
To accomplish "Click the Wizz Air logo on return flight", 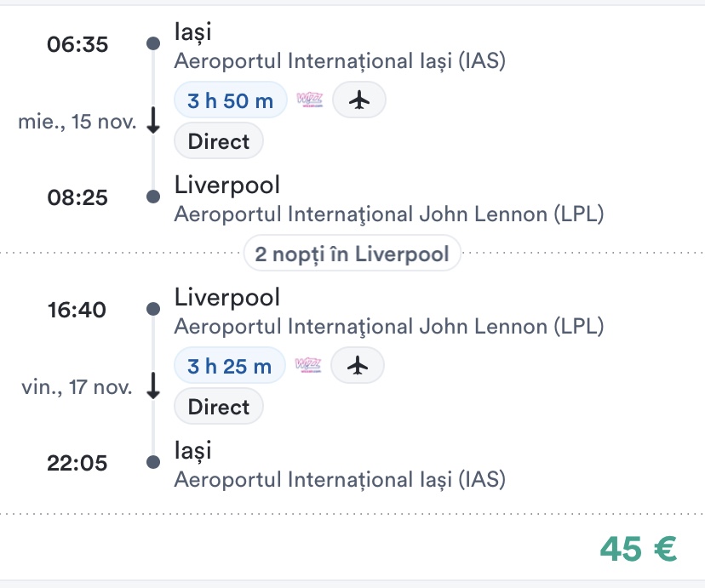I will click(308, 366).
